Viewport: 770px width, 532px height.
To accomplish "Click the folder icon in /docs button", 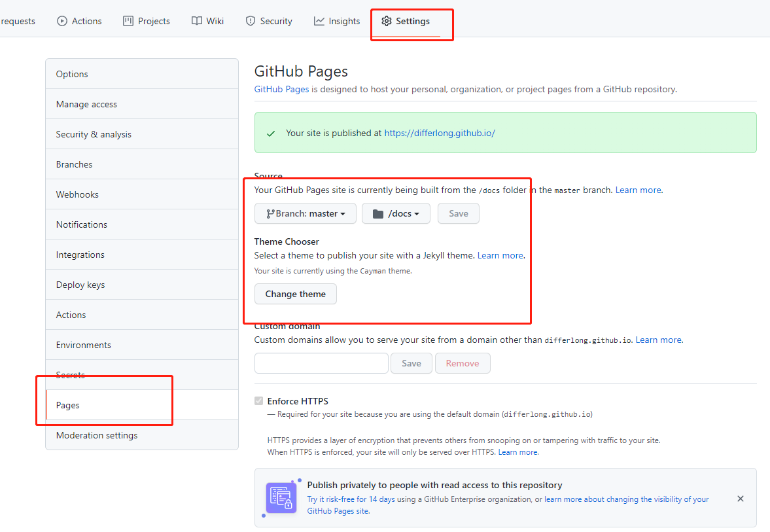I will [377, 214].
